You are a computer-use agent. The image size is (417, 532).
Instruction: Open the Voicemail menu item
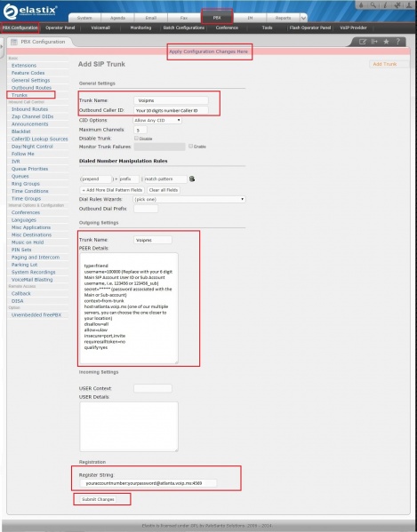click(x=100, y=28)
